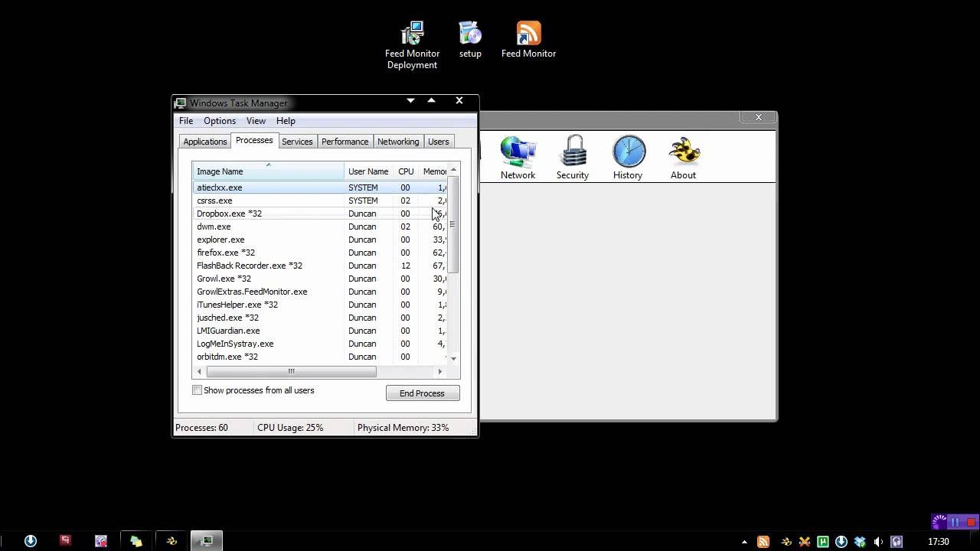980x551 pixels.
Task: Click the blue download arrow tray icon
Action: tap(841, 542)
